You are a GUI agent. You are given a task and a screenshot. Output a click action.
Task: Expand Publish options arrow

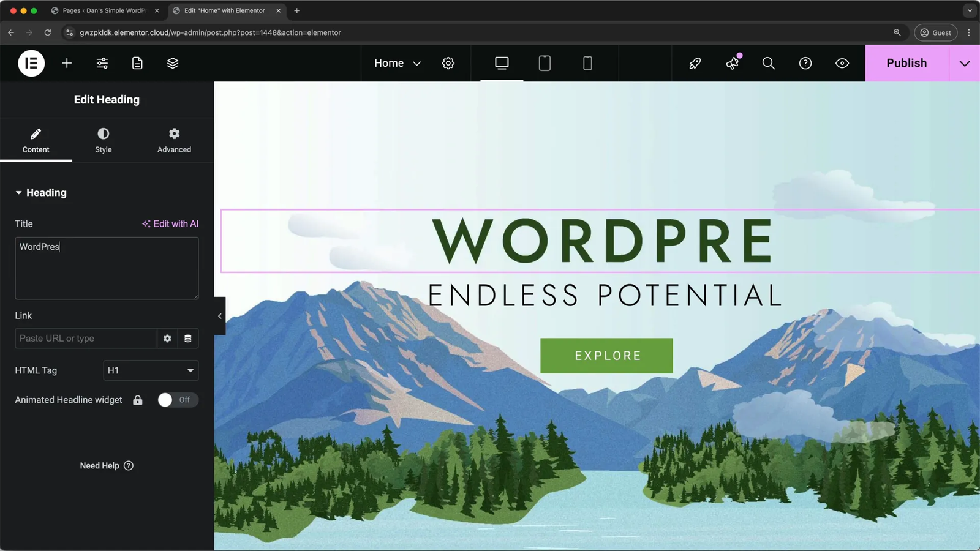[965, 63]
